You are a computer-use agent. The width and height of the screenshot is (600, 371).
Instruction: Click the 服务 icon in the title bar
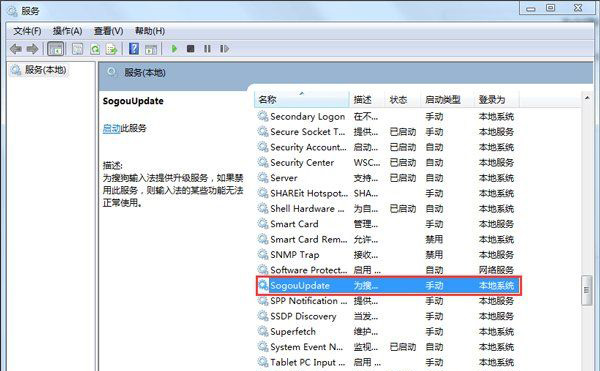click(x=12, y=11)
